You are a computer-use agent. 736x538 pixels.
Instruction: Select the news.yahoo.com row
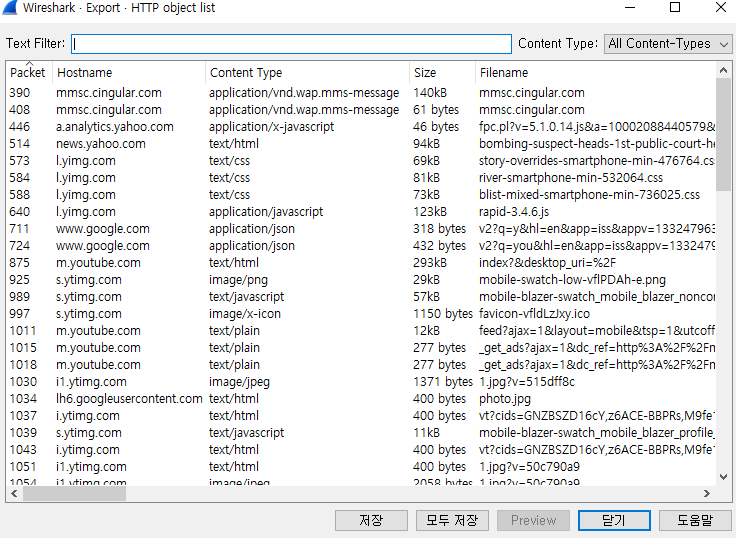361,144
